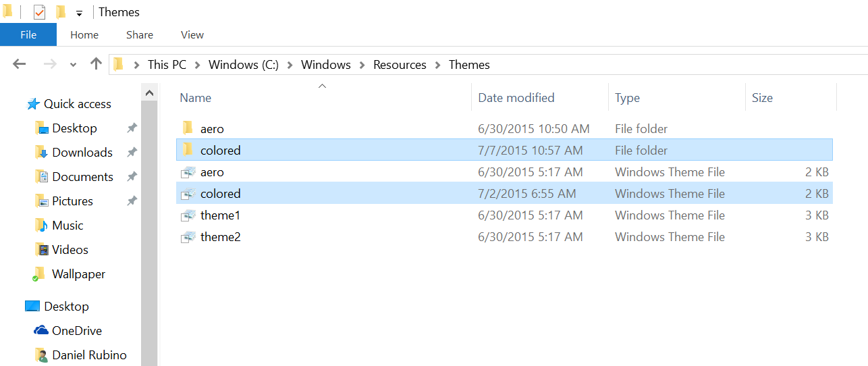Screen dimensions: 868x366
Task: Open Documents in navigation pane
Action: coord(82,177)
